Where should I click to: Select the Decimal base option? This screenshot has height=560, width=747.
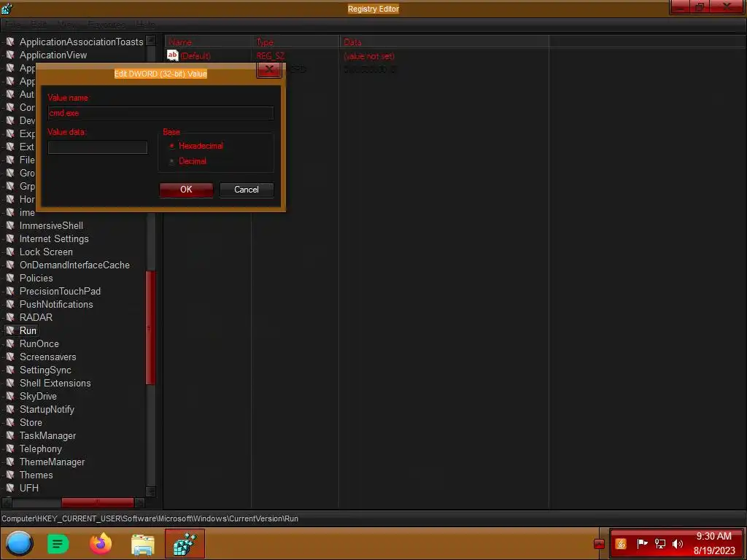188,161
